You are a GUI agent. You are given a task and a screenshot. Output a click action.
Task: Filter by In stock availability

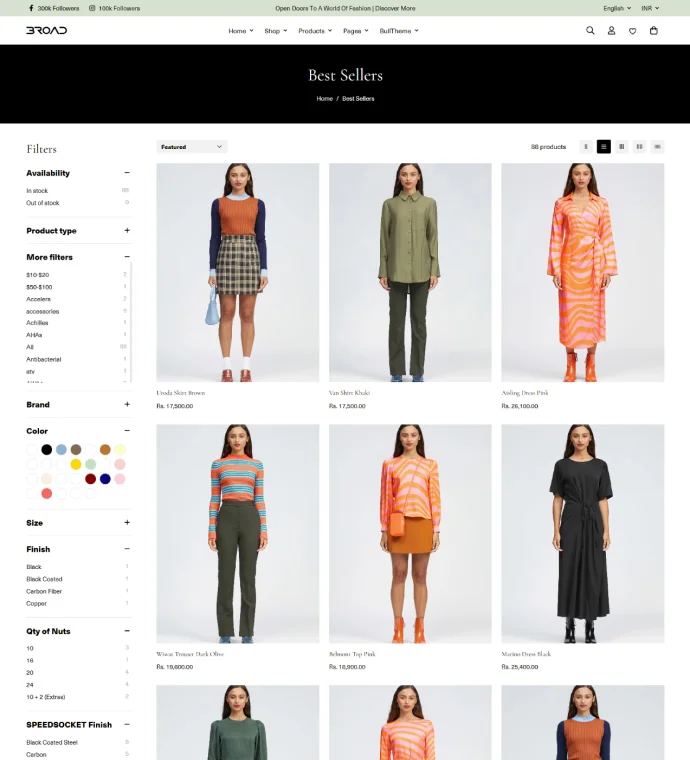[x=37, y=190]
